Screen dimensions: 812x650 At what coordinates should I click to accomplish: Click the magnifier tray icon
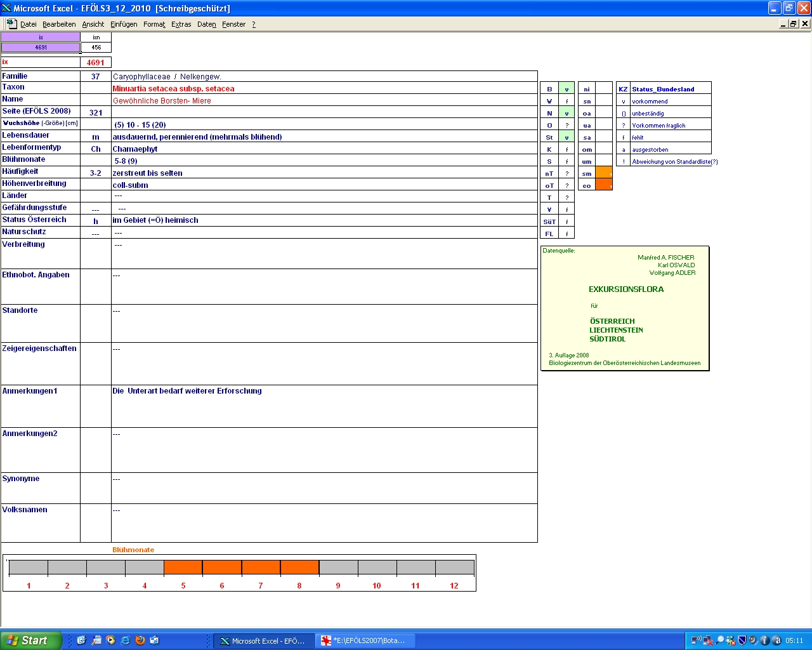[719, 640]
